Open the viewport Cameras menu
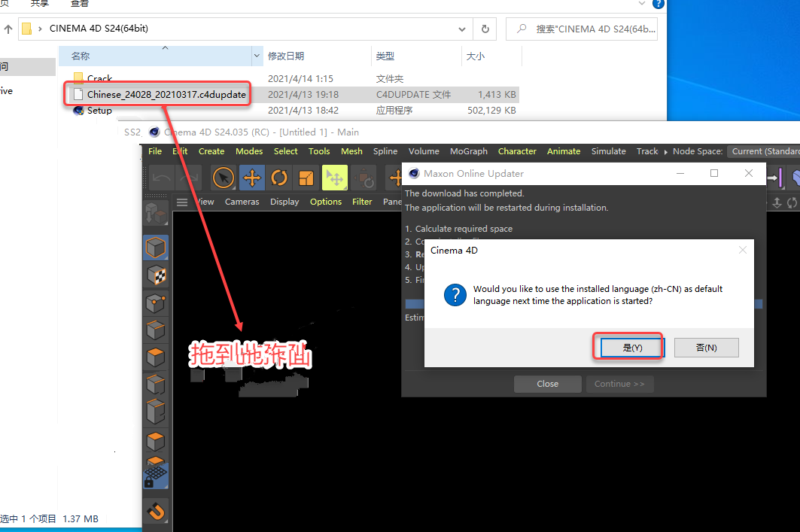The image size is (800, 532). [242, 202]
